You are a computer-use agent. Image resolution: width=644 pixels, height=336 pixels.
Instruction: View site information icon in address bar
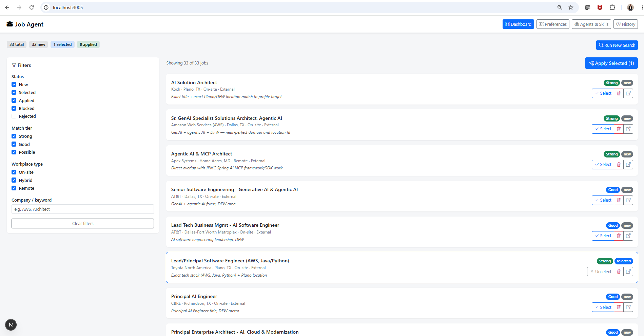[x=46, y=7]
